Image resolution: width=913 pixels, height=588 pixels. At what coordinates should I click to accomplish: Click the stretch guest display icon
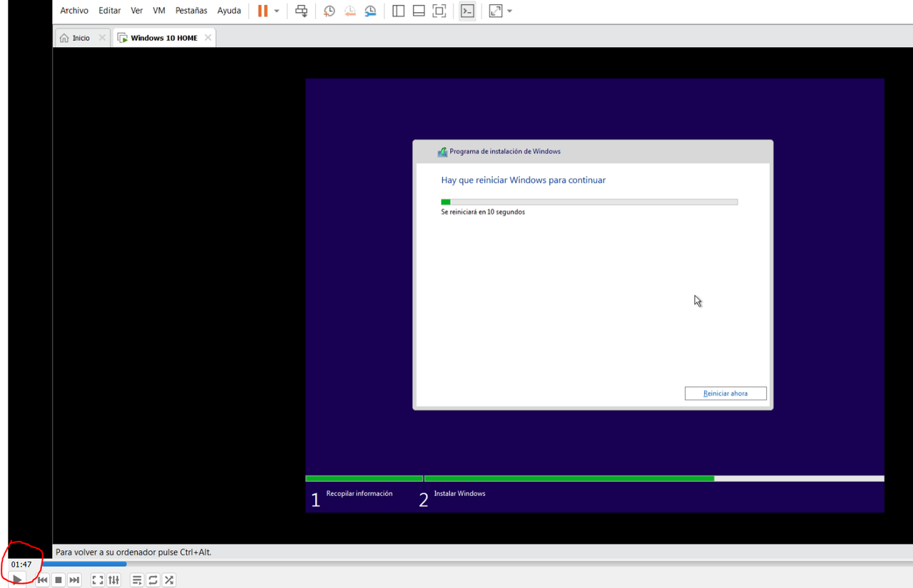pyautogui.click(x=496, y=11)
